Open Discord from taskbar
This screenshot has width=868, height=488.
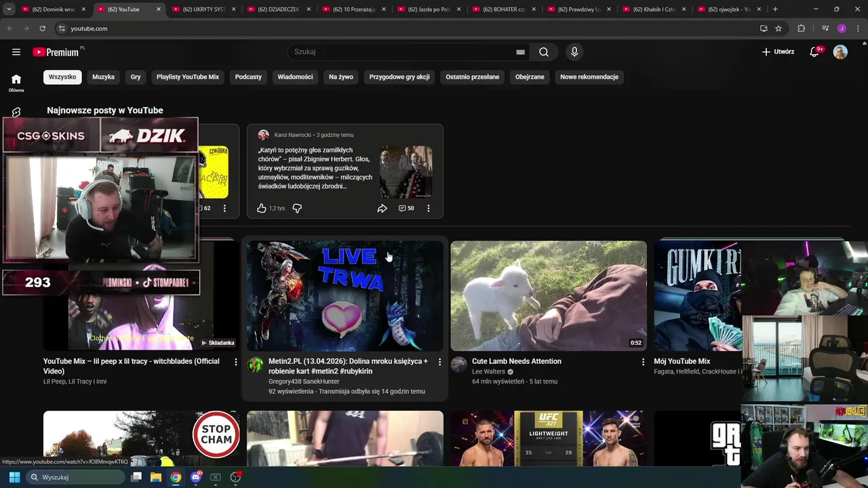pos(196,477)
